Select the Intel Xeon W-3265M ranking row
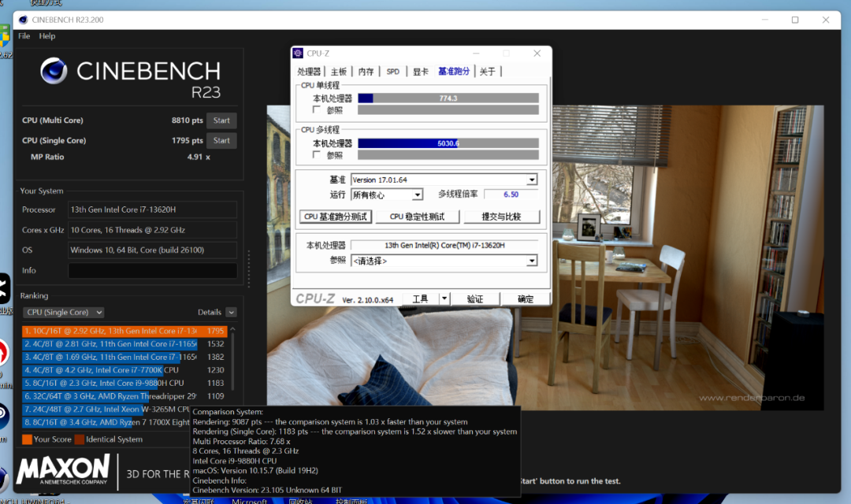851x504 pixels. point(106,409)
